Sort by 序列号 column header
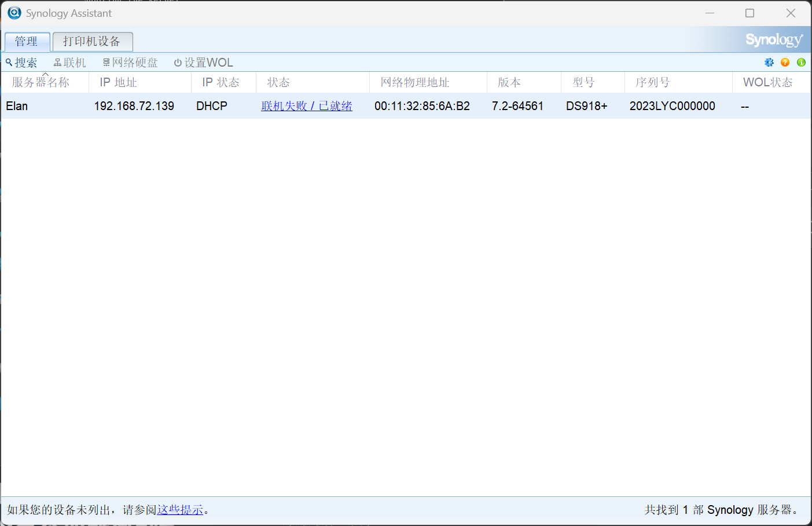Image resolution: width=812 pixels, height=526 pixels. pyautogui.click(x=652, y=83)
